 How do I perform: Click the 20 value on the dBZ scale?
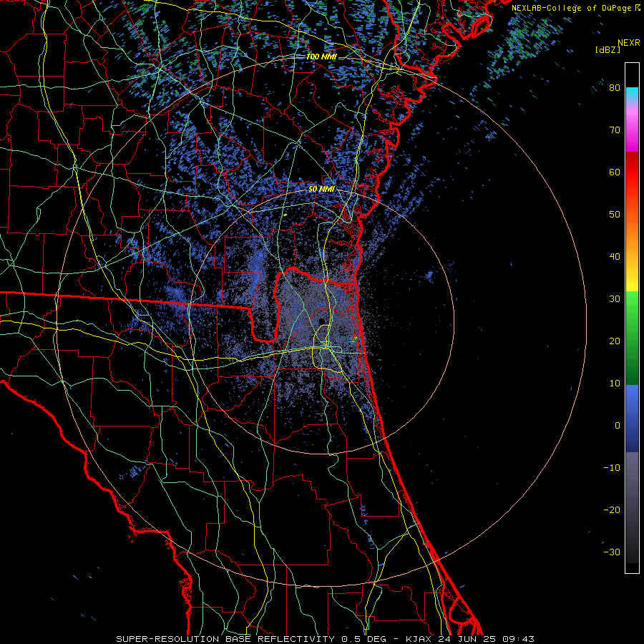[x=615, y=341]
